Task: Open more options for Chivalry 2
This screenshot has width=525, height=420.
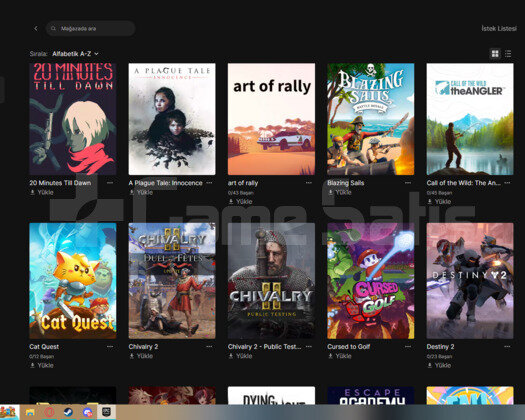Action: 209,347
